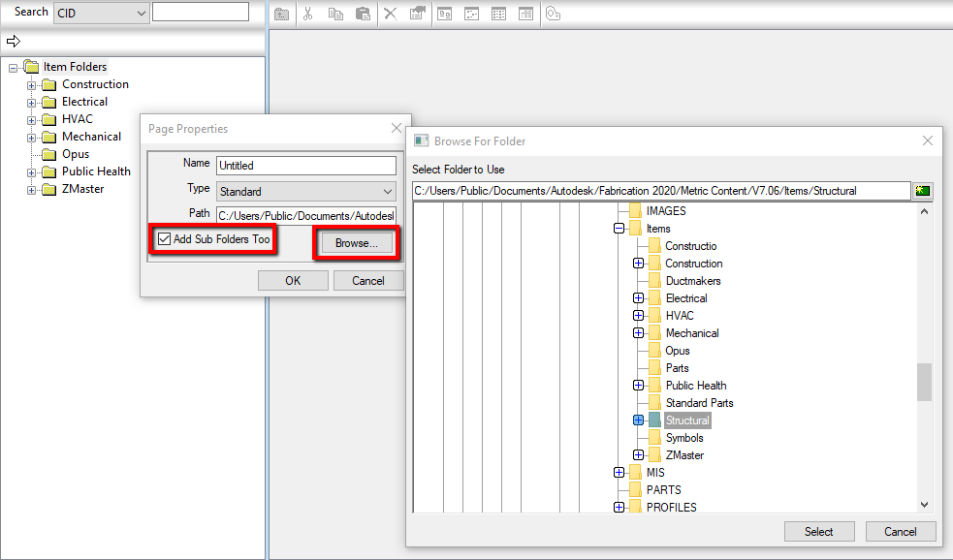Click the red X delete icon
This screenshot has width=953, height=560.
tap(389, 13)
